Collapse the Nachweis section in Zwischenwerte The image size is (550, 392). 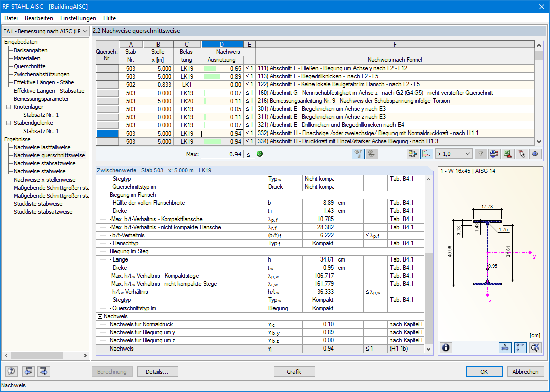pos(100,316)
